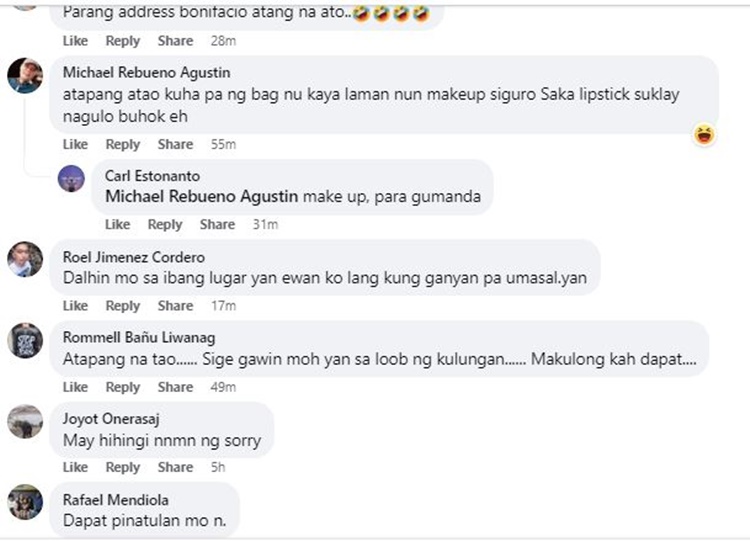Open the 55m timestamp on Michael's comment
The image size is (750, 541).
(x=222, y=145)
